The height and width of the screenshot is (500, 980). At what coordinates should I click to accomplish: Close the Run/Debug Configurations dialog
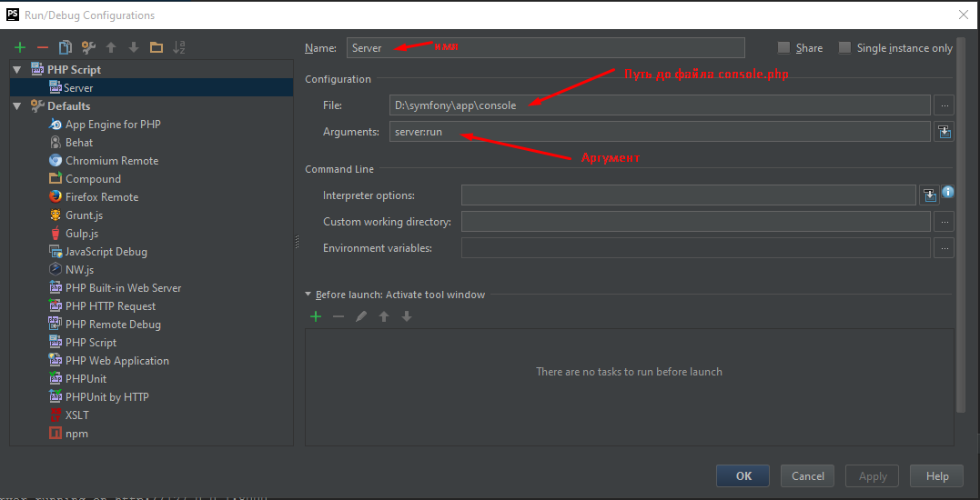click(963, 15)
